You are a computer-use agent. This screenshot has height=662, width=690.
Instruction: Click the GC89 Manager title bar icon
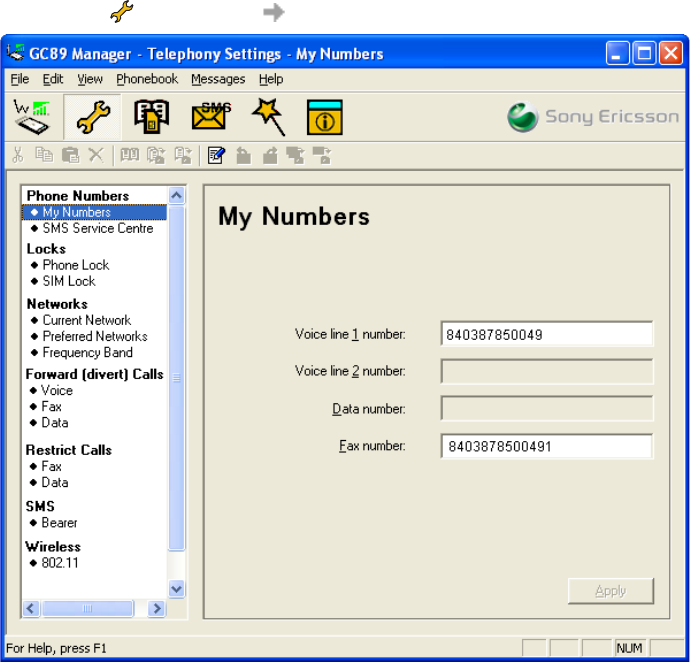pos(15,53)
